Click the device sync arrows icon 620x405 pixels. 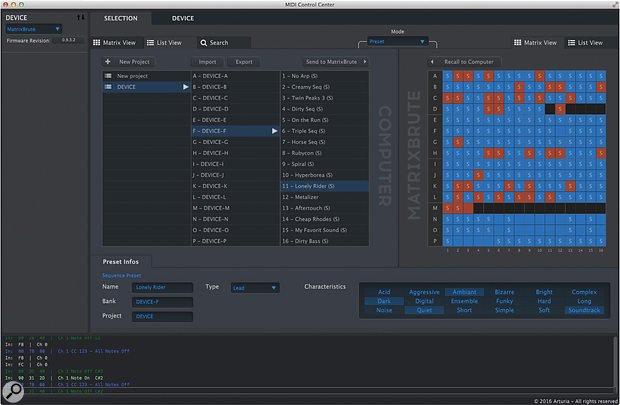tap(81, 17)
